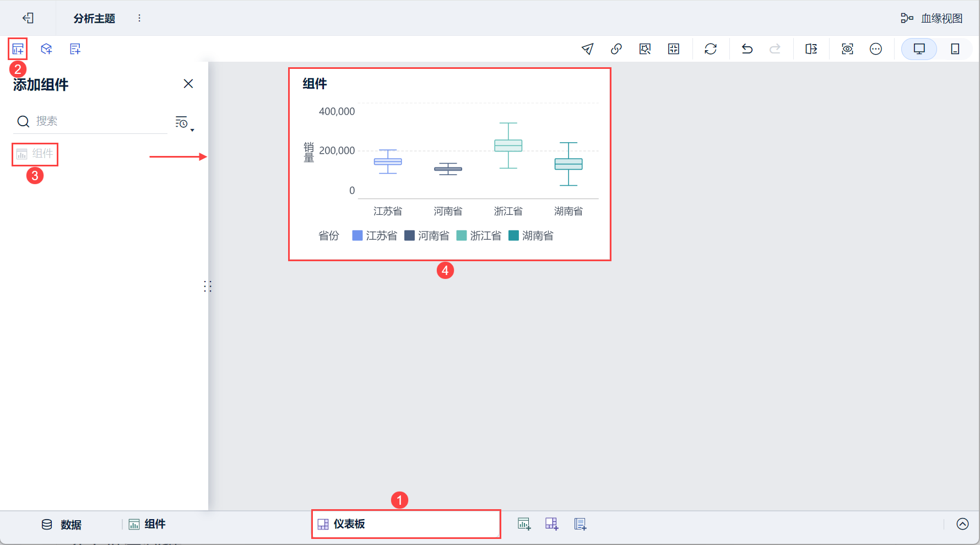Click the 省份 legend title
980x545 pixels.
(329, 236)
